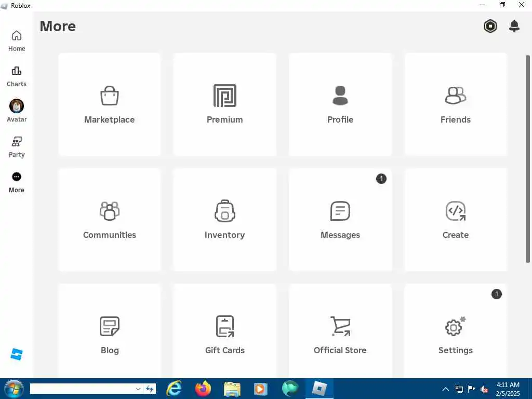This screenshot has height=399, width=532.
Task: Open the Marketplace shopping bag tile
Action: click(109, 104)
